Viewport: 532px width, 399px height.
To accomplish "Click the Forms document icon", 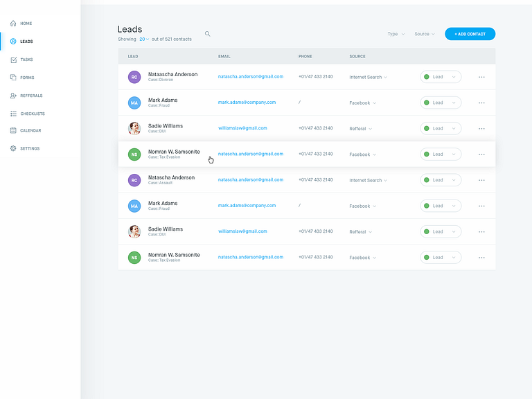I will tap(13, 78).
